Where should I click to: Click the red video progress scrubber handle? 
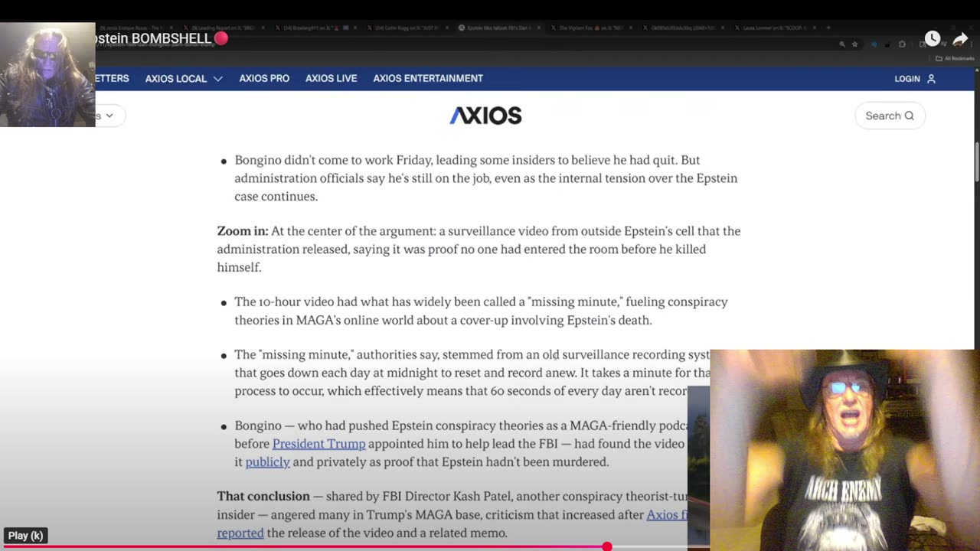tap(607, 546)
